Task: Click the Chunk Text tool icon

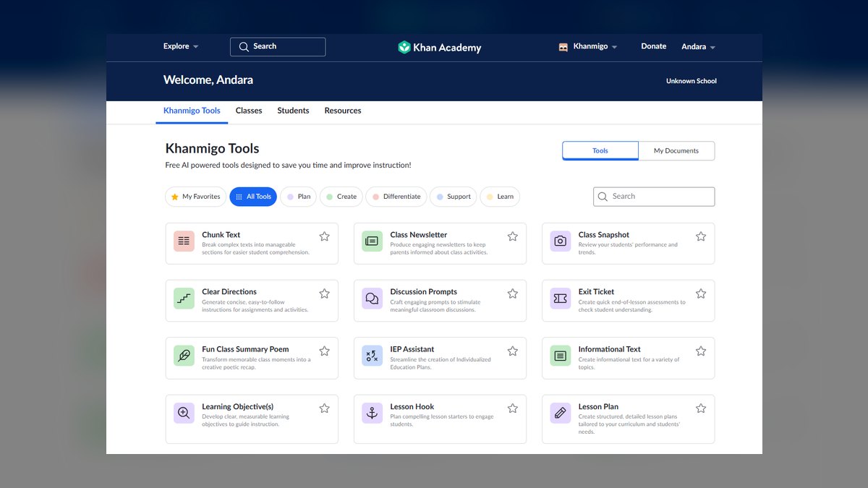Action: click(184, 241)
